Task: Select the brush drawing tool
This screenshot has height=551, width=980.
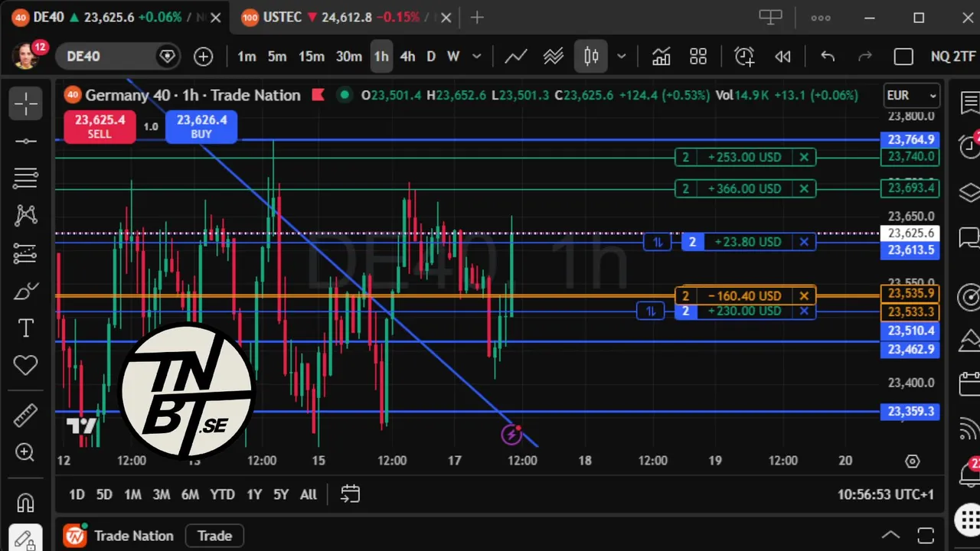Action: pos(25,291)
